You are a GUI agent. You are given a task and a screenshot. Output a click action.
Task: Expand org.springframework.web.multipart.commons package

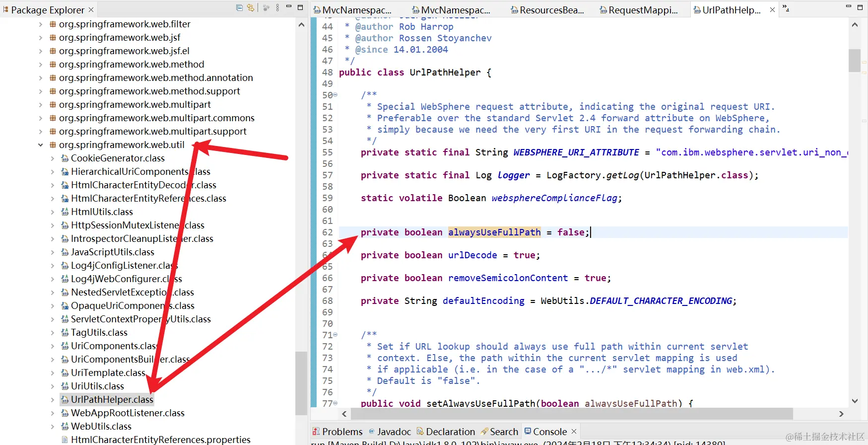(x=41, y=118)
